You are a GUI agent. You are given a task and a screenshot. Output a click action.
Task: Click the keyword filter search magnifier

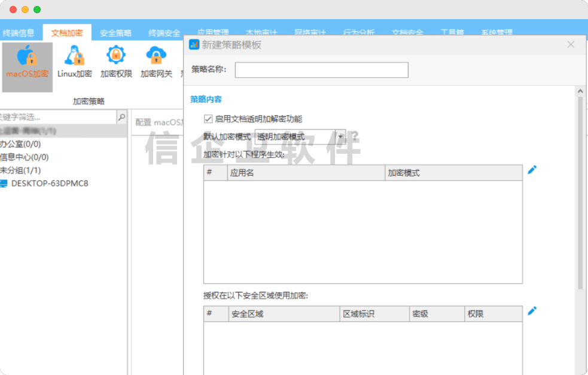coord(121,116)
